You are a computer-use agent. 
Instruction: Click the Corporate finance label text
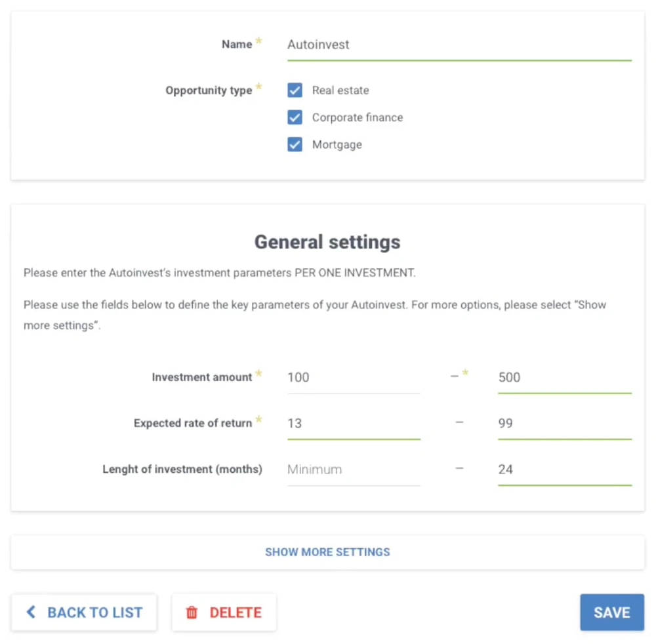tap(358, 117)
